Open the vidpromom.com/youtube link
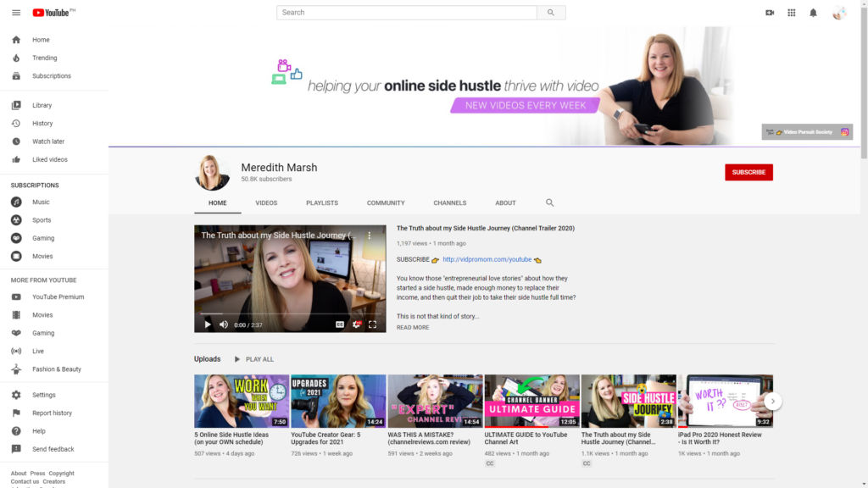Viewport: 868px width, 488px height. pyautogui.click(x=487, y=259)
